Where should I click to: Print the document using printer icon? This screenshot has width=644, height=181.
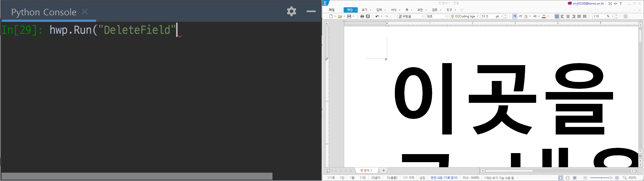click(x=362, y=16)
